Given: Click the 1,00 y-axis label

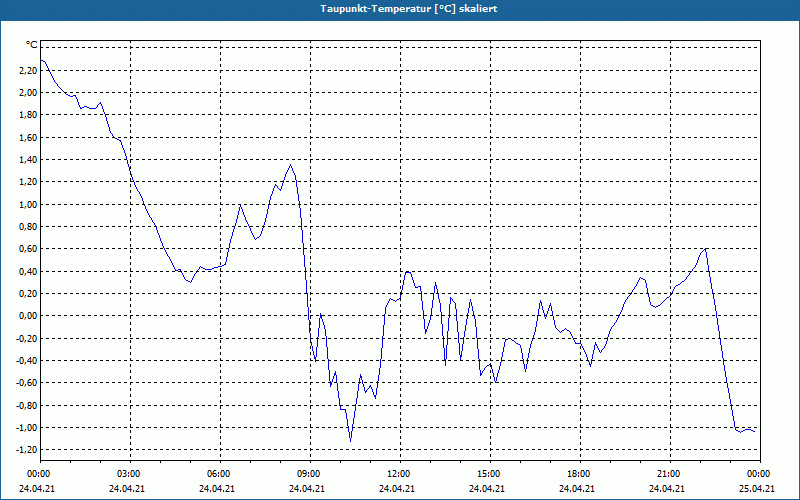Looking at the screenshot, I should (28, 204).
